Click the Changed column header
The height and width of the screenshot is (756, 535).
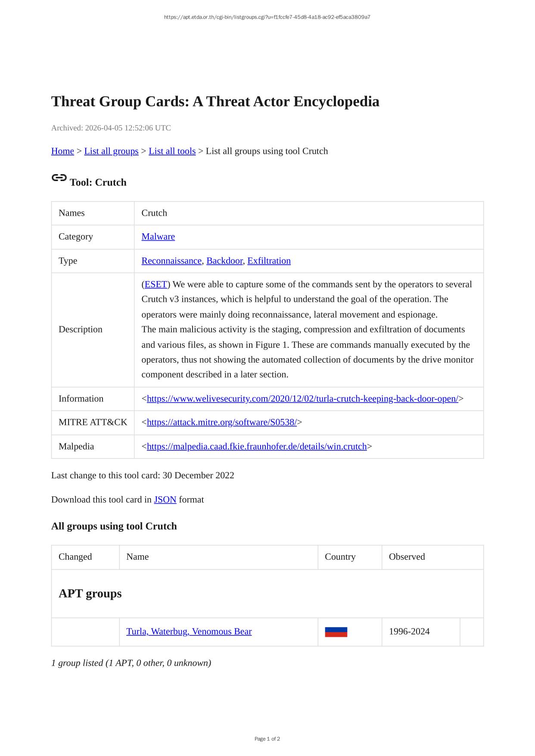click(75, 557)
